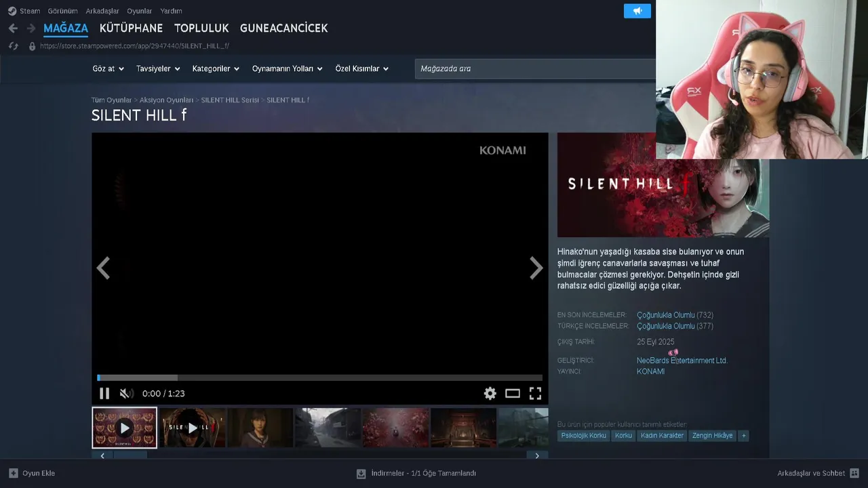
Task: Reload the store page
Action: pos(13,46)
